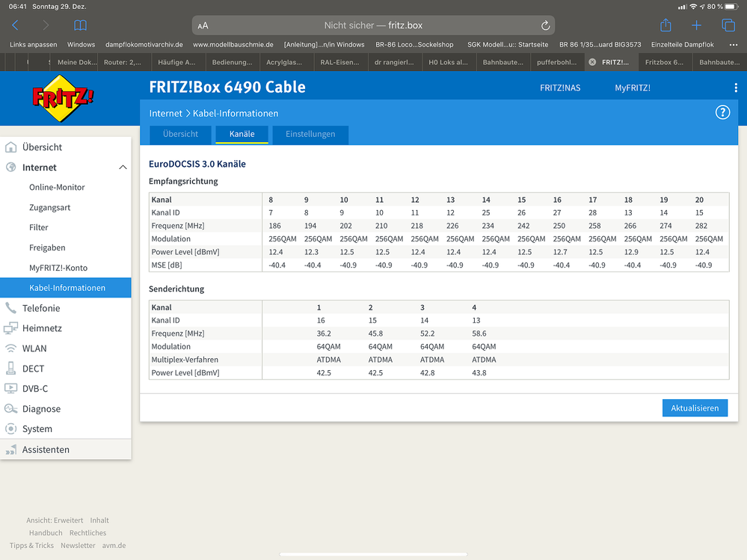Open the three-dot FRITZ!Box menu
Image resolution: width=747 pixels, height=560 pixels.
click(x=736, y=88)
